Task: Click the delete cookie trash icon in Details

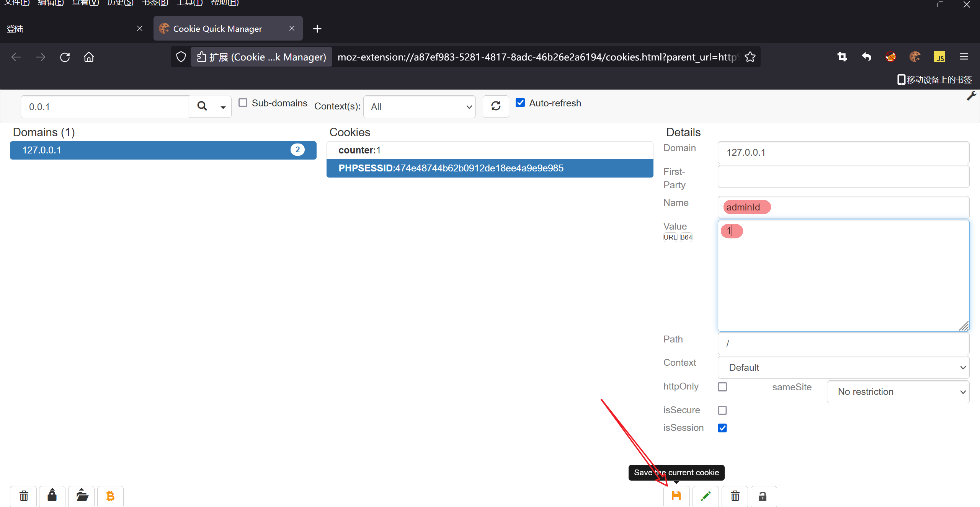Action: [735, 496]
